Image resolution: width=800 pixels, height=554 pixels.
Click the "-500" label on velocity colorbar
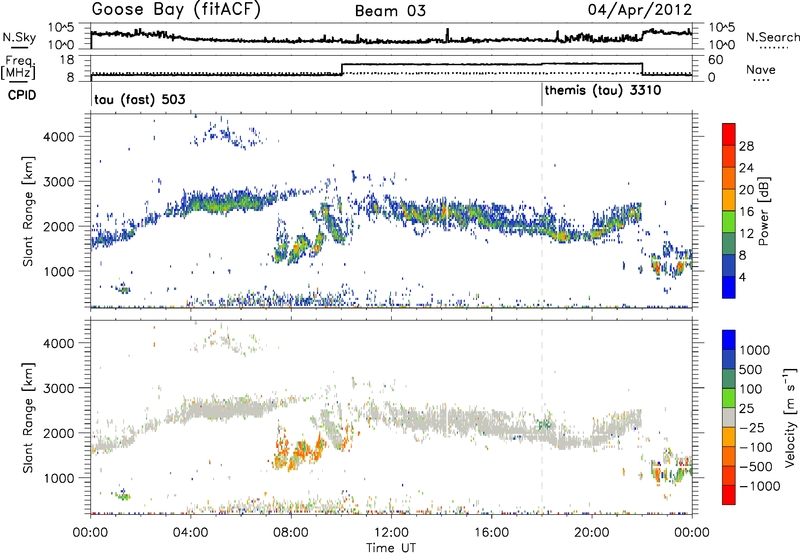pyautogui.click(x=755, y=467)
